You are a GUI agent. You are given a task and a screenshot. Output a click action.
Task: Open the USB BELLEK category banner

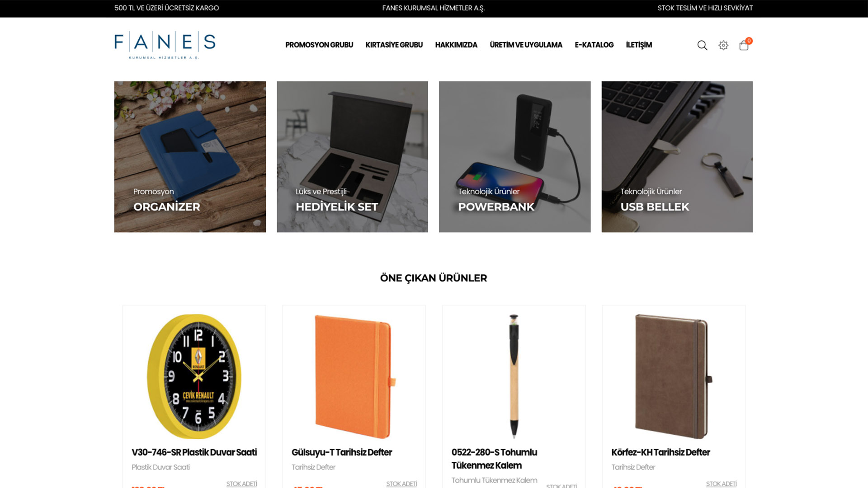tap(677, 157)
